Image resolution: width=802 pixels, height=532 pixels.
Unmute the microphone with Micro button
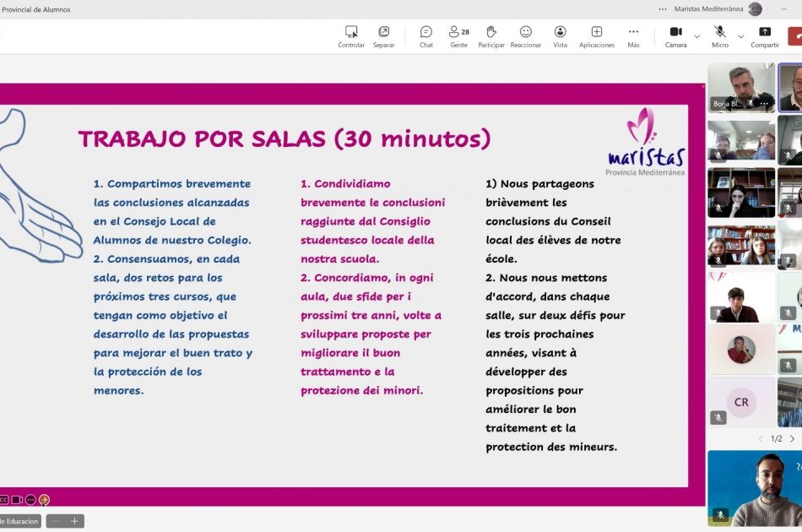tap(719, 35)
